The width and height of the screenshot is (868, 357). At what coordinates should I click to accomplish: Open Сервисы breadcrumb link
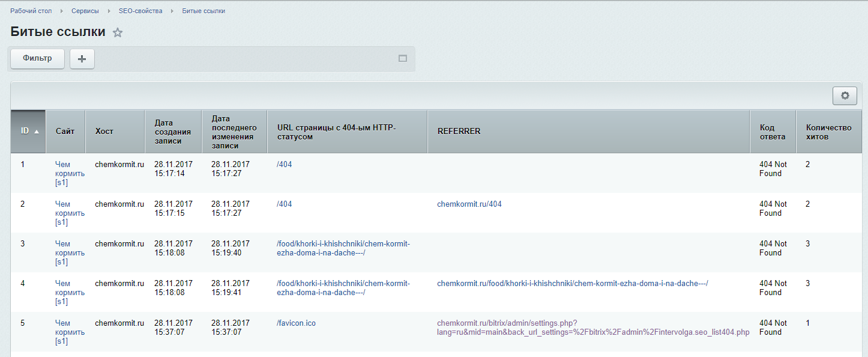point(85,11)
